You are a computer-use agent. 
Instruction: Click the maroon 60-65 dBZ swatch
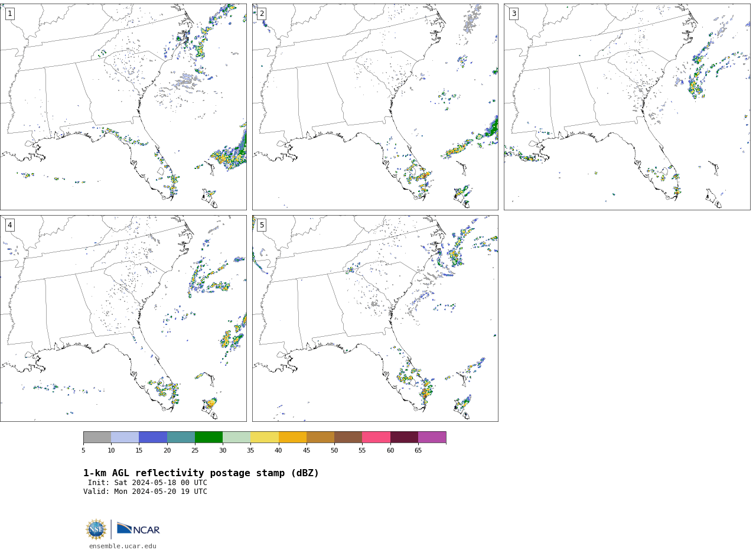[x=404, y=437]
